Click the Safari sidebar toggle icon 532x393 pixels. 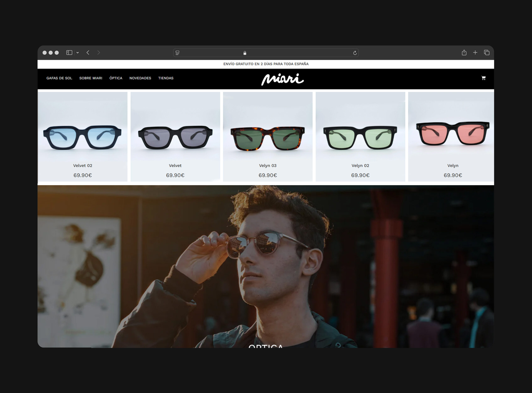(69, 53)
